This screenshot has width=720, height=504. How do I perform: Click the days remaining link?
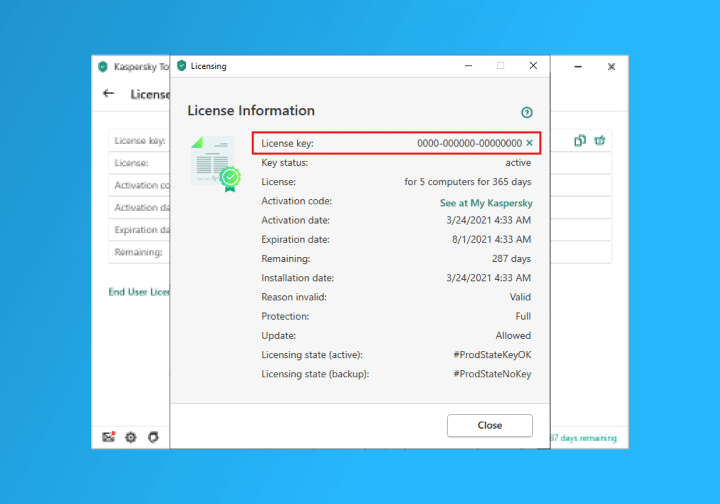click(x=583, y=438)
